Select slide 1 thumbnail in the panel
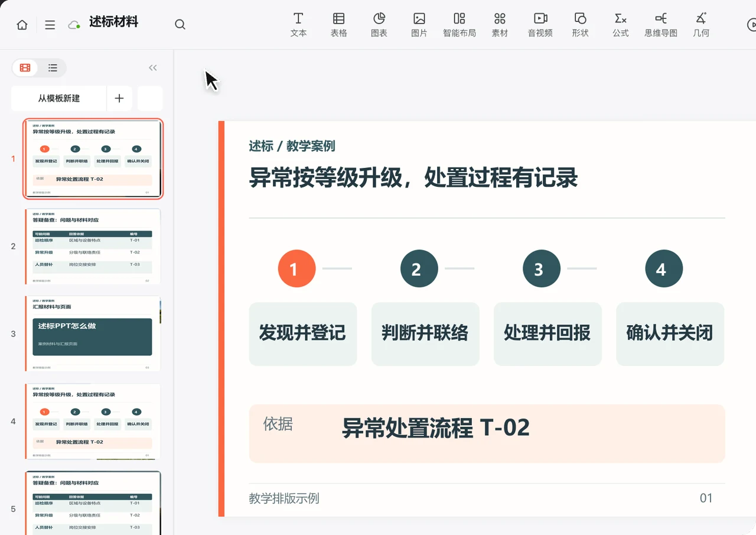The width and height of the screenshot is (756, 535). point(93,158)
